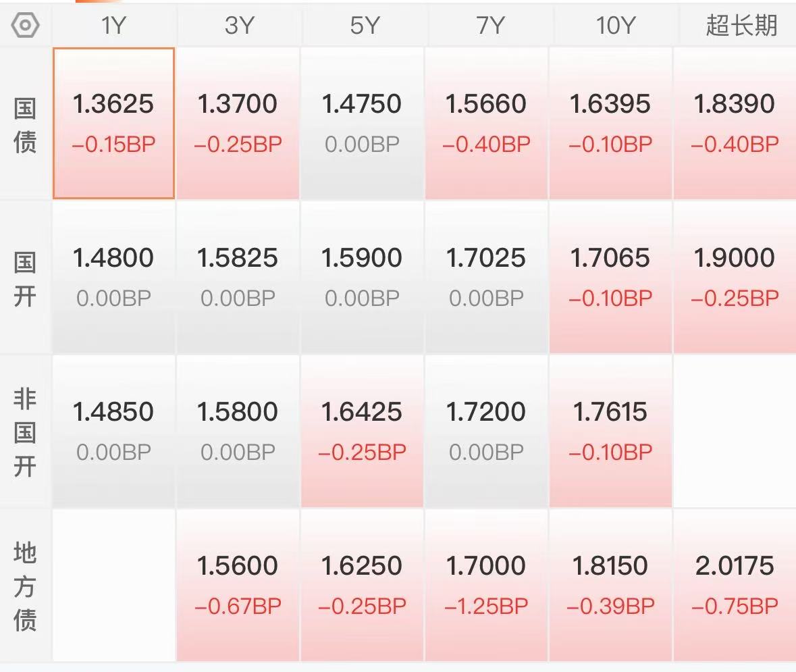
Task: Click the hexagon settings icon
Action: (26, 26)
